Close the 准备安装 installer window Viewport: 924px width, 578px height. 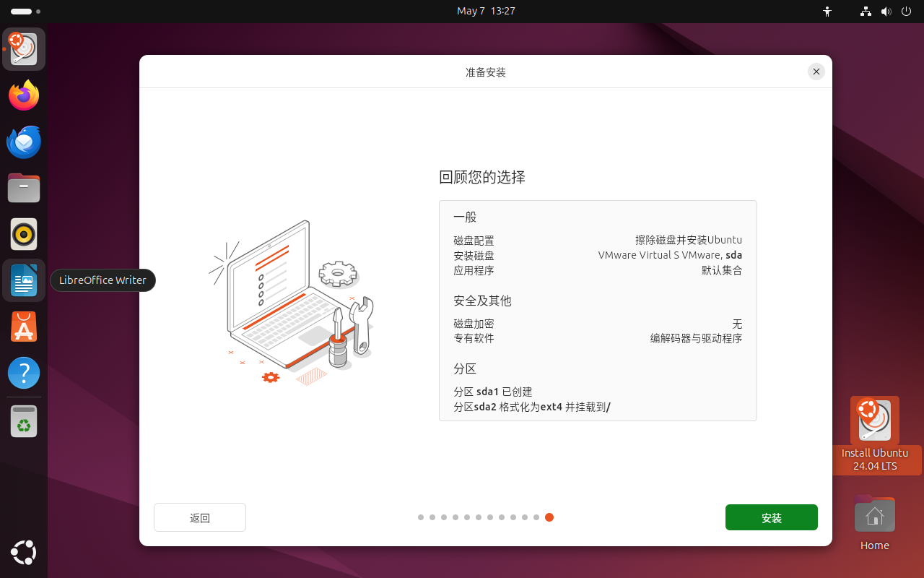[x=816, y=72]
